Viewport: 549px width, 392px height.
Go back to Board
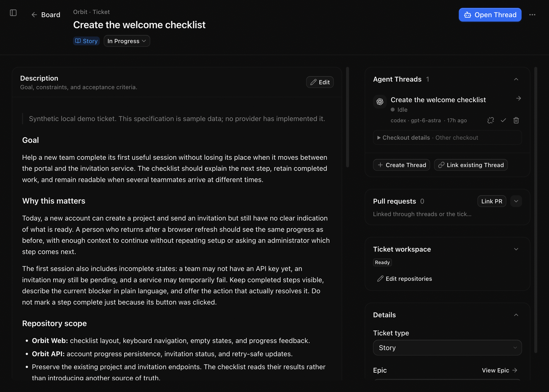click(46, 15)
